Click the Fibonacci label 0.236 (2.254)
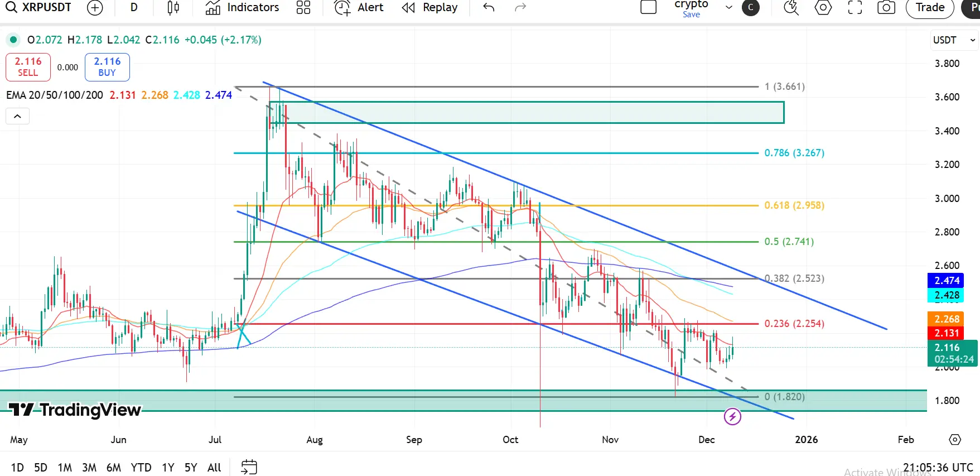The width and height of the screenshot is (980, 476). point(794,324)
